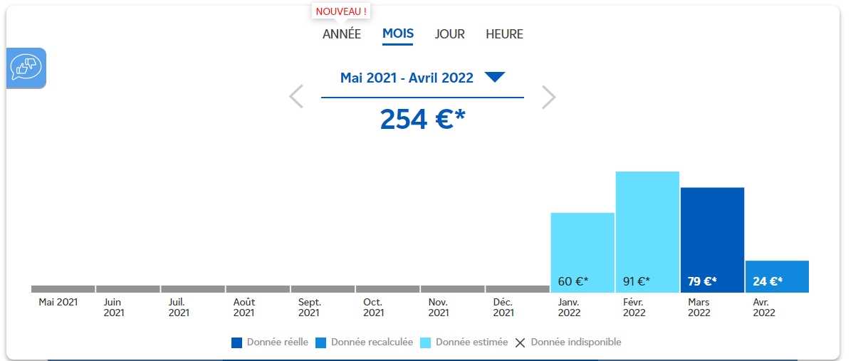868x361 pixels.
Task: Select the January 2022 bar showing 60 €
Action: pyautogui.click(x=582, y=252)
